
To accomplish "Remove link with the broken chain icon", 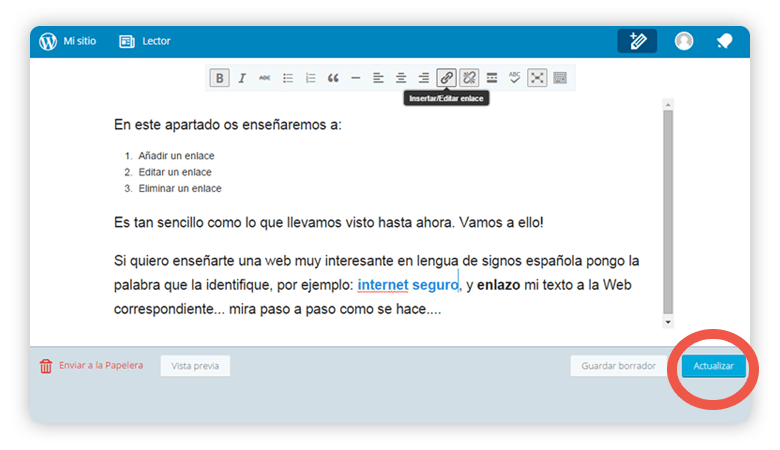I will pyautogui.click(x=469, y=78).
